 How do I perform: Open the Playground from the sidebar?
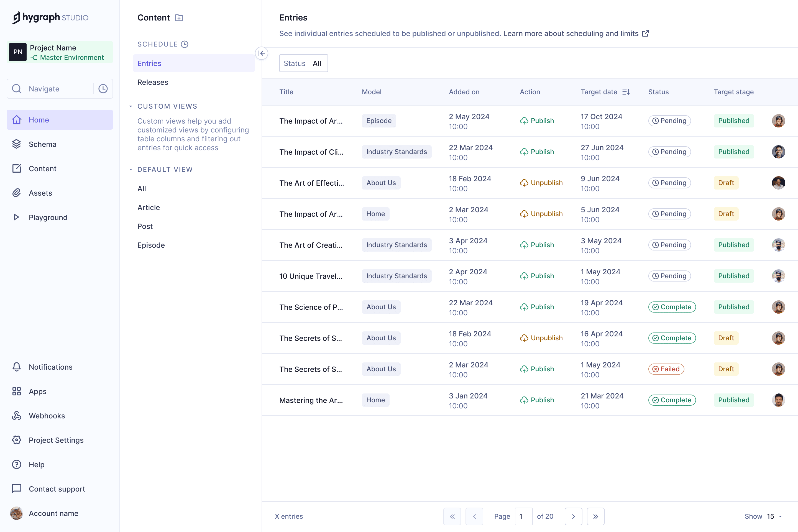(x=48, y=217)
